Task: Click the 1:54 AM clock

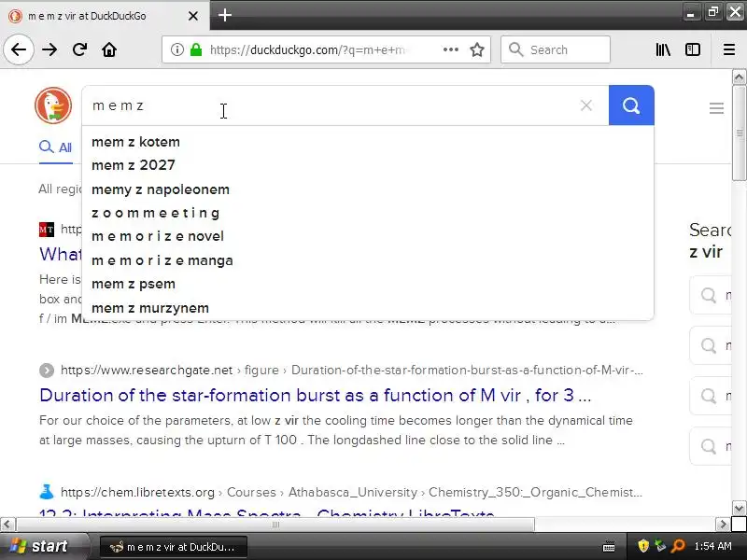Action: pos(712,546)
